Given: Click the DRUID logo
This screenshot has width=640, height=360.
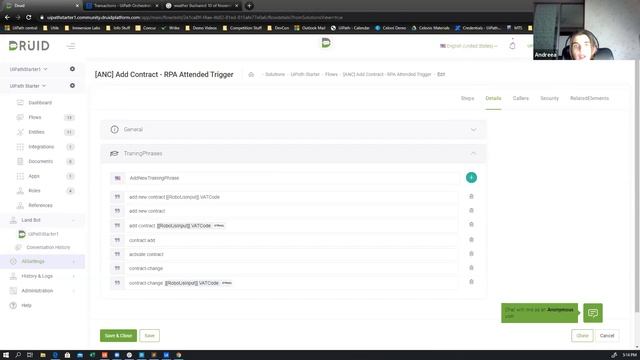Looking at the screenshot, I should click(x=29, y=46).
